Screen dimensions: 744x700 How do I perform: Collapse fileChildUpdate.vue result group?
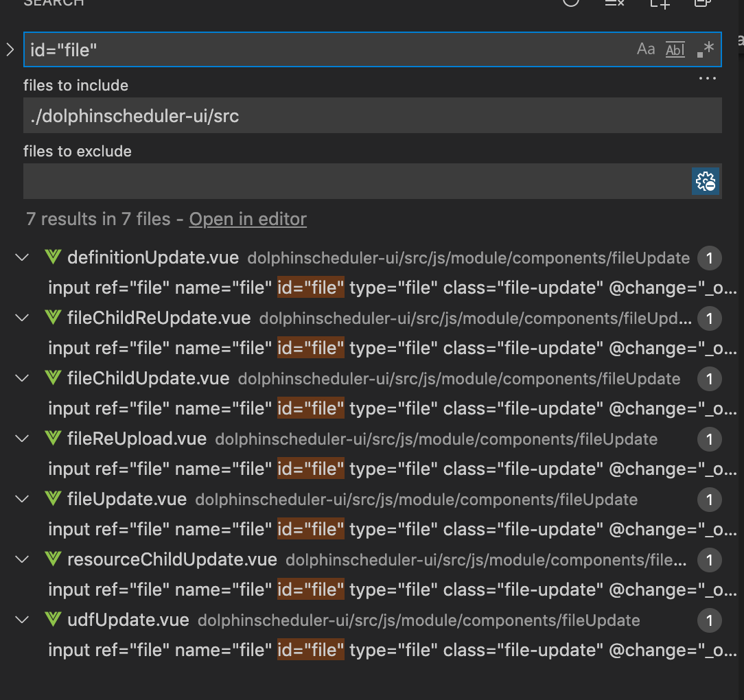[22, 378]
